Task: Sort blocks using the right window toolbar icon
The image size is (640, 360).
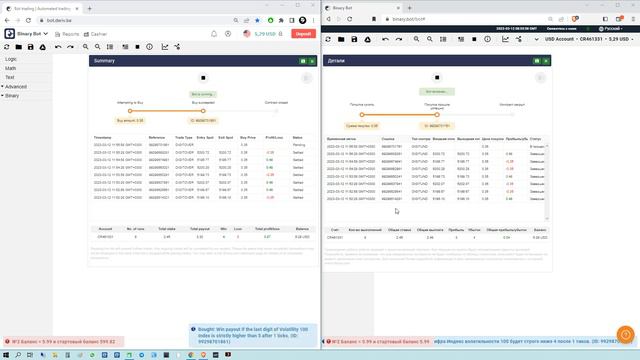Action: tap(443, 39)
